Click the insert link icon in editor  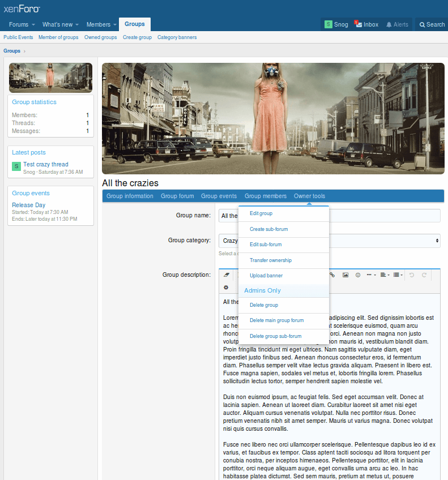tap(332, 275)
